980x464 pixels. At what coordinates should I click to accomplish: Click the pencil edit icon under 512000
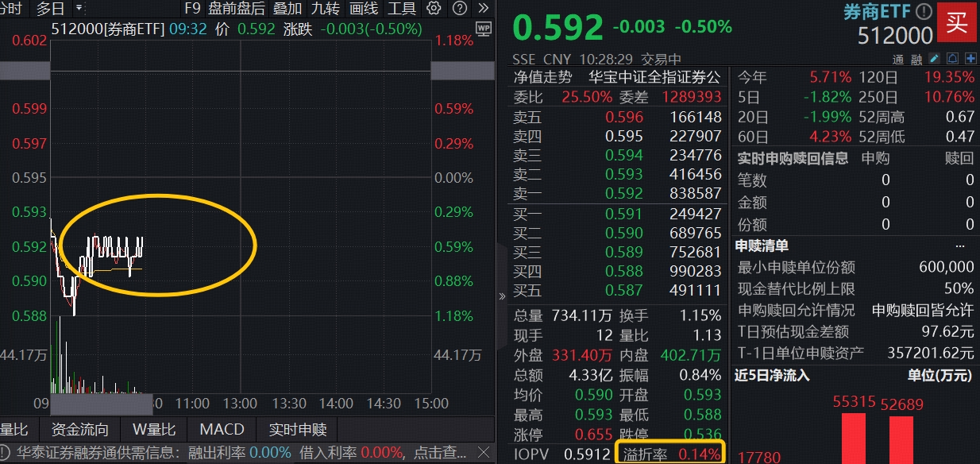[934, 59]
